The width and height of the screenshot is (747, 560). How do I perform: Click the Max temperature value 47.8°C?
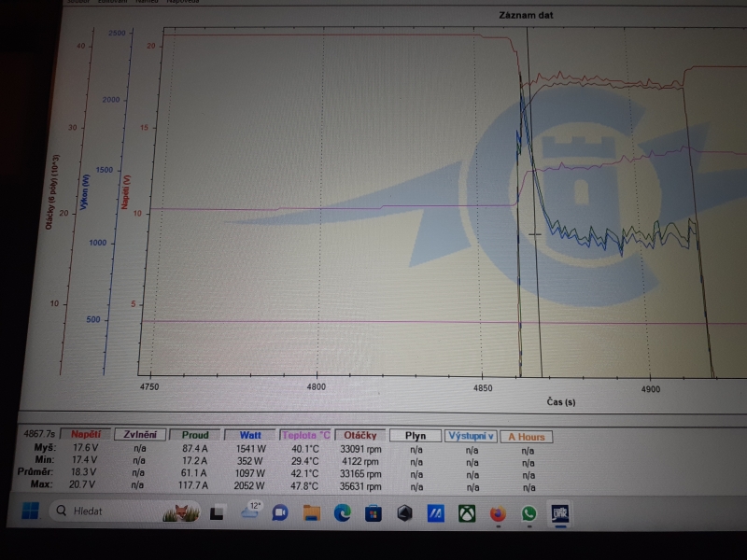tap(304, 486)
